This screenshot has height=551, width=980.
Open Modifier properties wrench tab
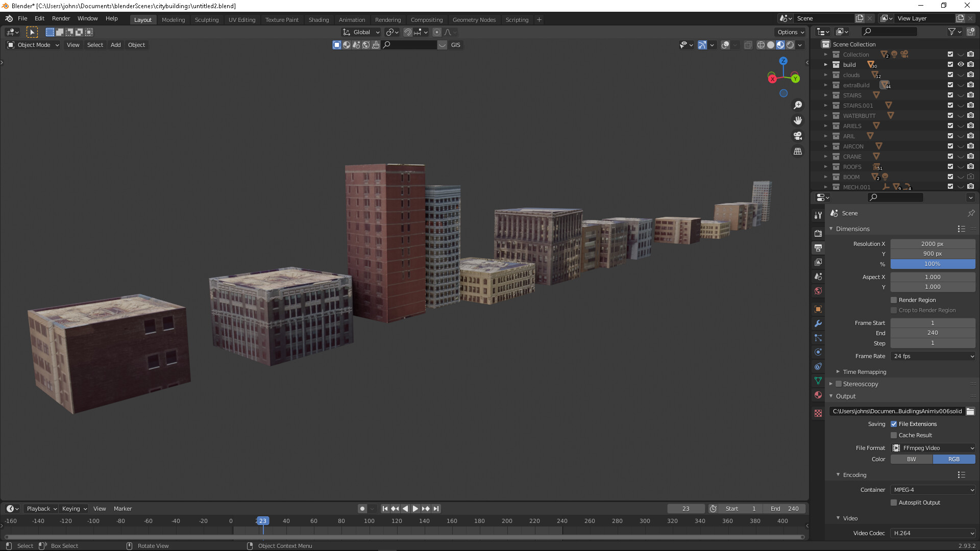[x=818, y=323]
